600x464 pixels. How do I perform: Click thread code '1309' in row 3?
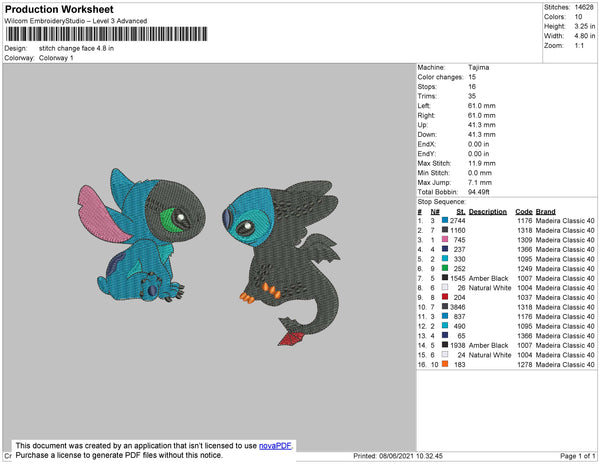[525, 240]
